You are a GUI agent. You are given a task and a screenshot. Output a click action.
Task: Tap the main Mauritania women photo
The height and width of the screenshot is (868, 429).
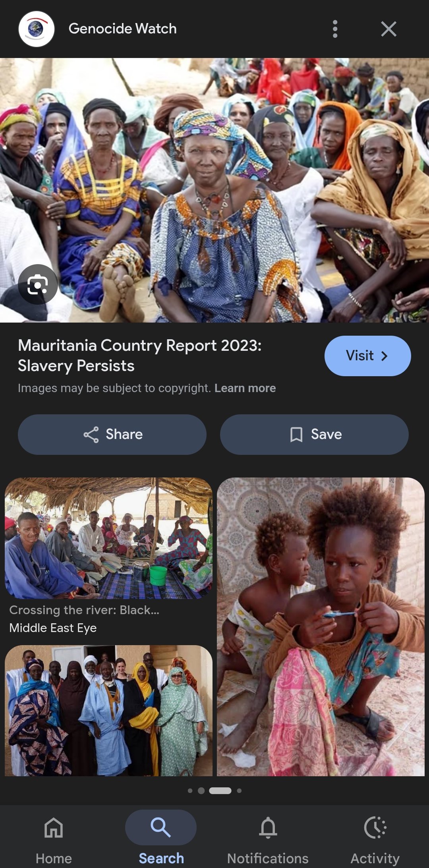point(214,190)
